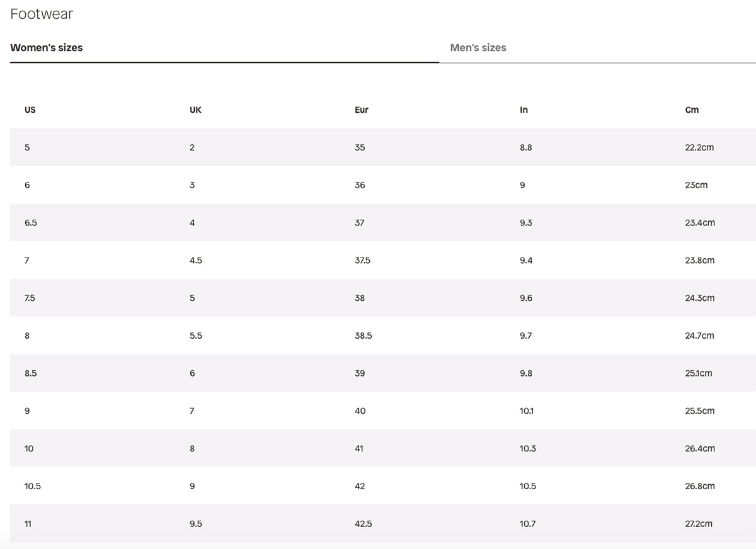Select the 22.2cm measurement cell

click(x=699, y=147)
